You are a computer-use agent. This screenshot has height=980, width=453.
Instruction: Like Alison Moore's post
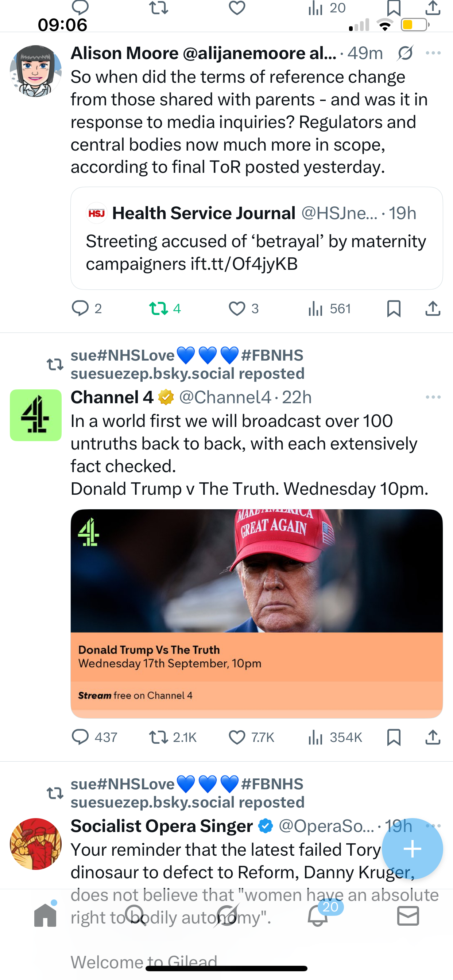click(x=237, y=308)
